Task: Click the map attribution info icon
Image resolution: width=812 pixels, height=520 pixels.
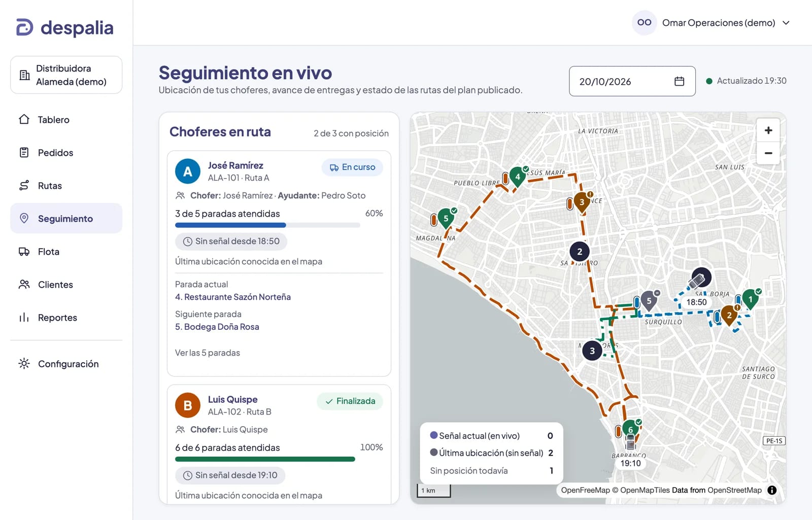Action: point(772,490)
